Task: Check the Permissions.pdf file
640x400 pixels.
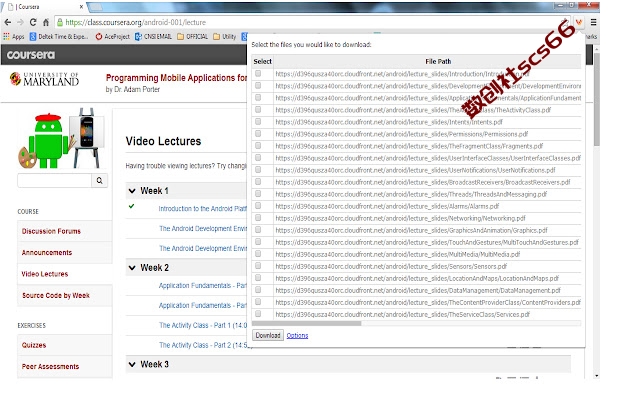Action: coord(258,133)
